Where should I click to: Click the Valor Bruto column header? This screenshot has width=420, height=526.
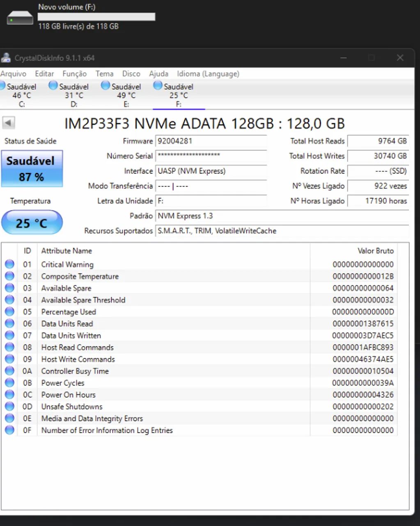click(x=354, y=251)
